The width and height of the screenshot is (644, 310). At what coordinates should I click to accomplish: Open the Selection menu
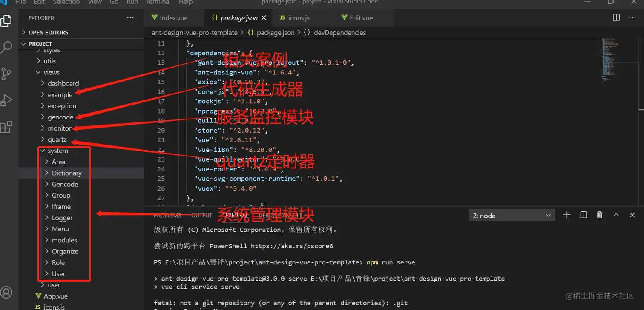click(66, 2)
